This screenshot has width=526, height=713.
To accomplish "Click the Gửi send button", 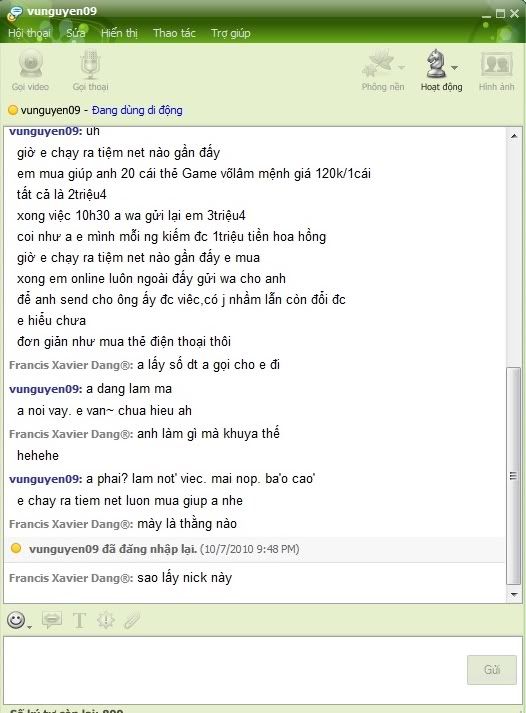I will (x=492, y=669).
